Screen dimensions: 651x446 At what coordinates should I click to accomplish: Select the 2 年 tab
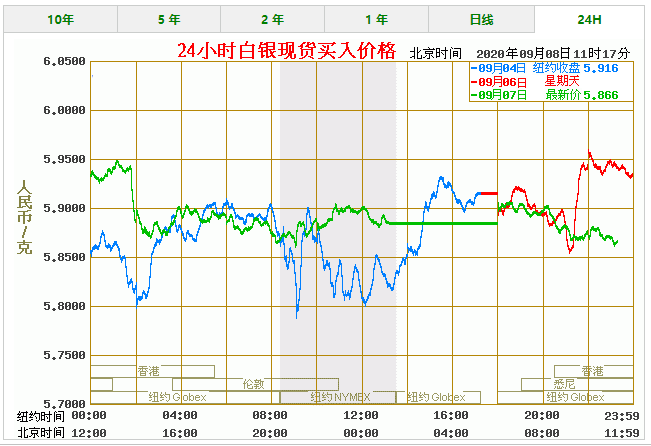pyautogui.click(x=272, y=19)
